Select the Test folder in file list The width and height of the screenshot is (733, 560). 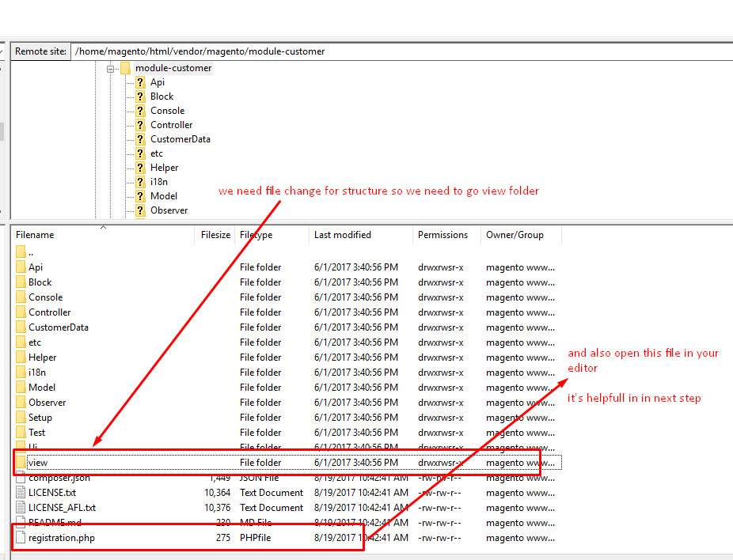click(37, 433)
